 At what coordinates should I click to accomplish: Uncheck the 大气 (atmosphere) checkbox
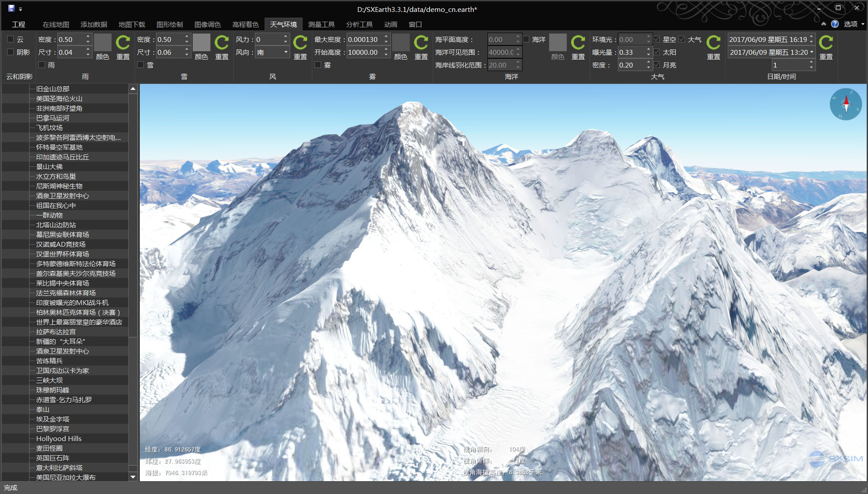click(x=682, y=39)
